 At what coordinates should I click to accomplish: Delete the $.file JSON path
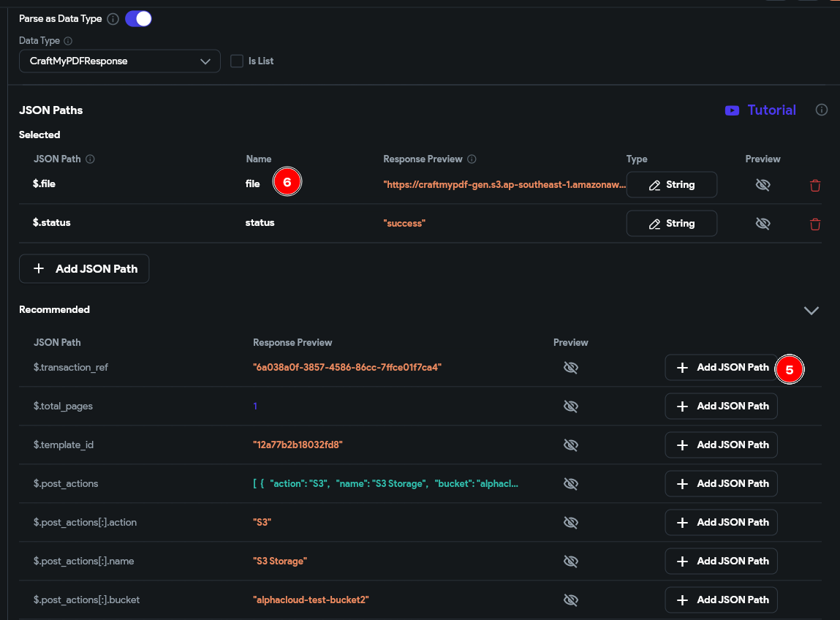pyautogui.click(x=815, y=185)
